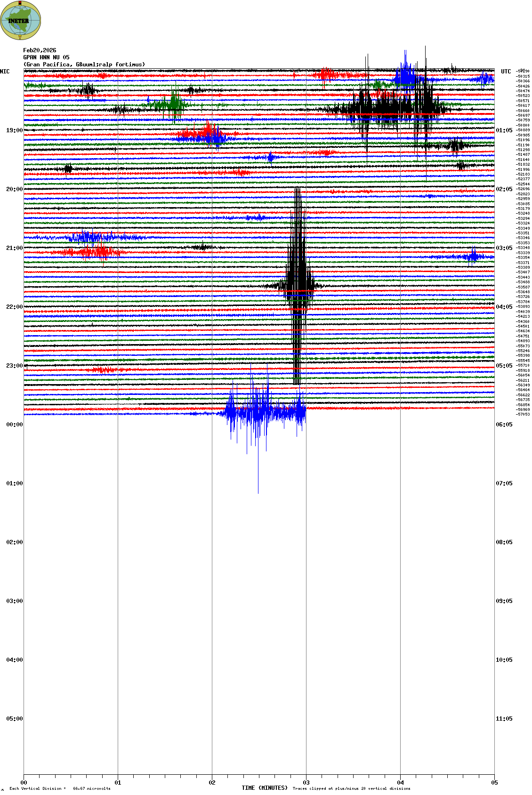Click the UTC time zone header

coord(506,72)
